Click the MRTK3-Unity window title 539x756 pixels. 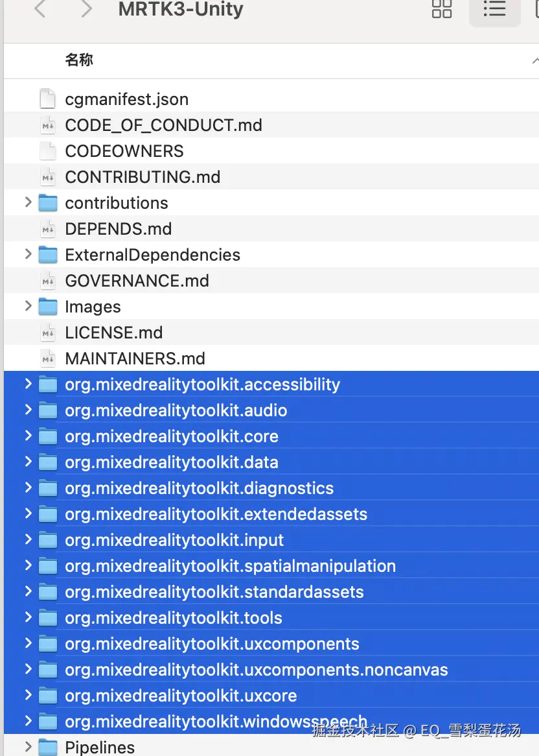coord(181,8)
